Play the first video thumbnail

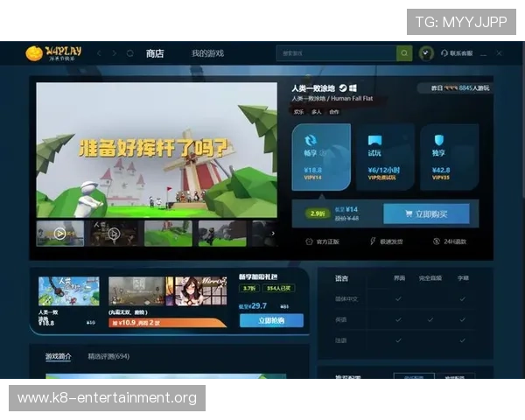59,234
